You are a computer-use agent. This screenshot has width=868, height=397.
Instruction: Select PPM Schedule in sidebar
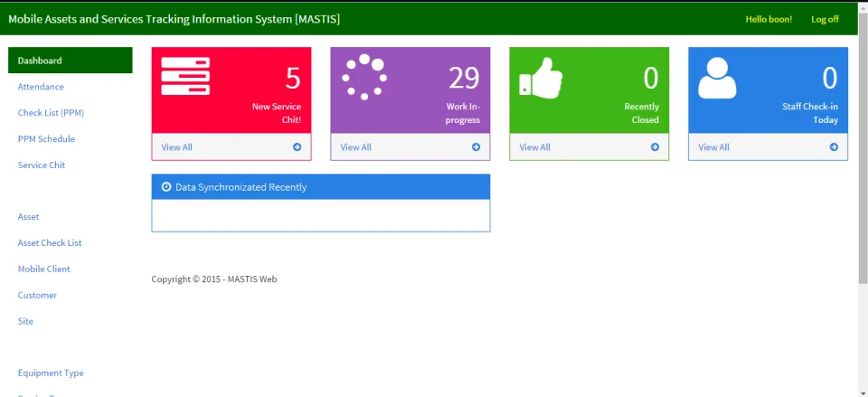(46, 139)
